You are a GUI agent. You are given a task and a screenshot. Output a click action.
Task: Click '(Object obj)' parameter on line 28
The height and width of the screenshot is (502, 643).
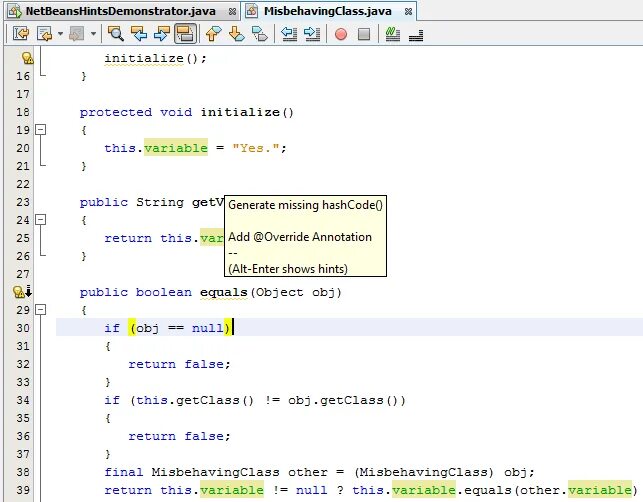point(296,292)
